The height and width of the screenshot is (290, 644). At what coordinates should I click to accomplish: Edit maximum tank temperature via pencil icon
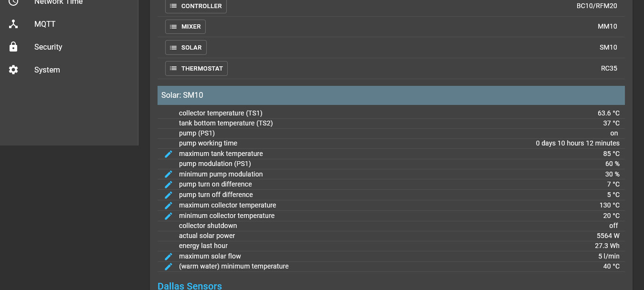tap(168, 154)
